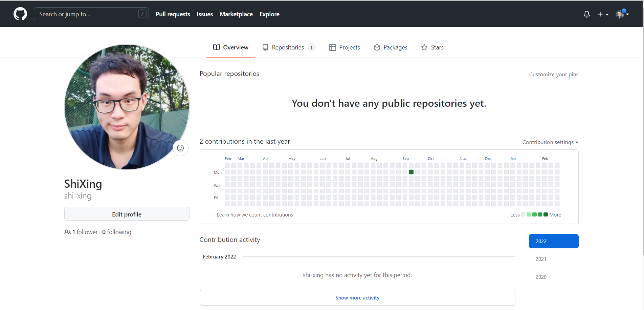
Task: Click the Packages cube icon
Action: click(x=377, y=47)
